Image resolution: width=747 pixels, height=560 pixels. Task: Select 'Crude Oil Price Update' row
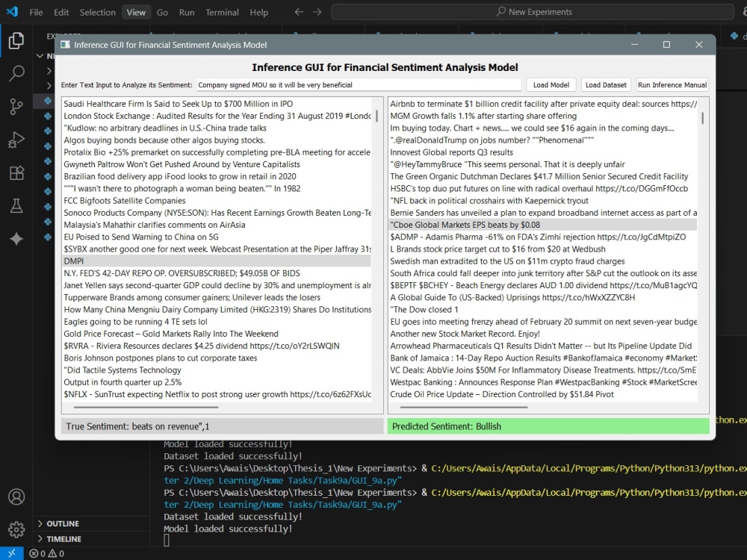pos(543,394)
